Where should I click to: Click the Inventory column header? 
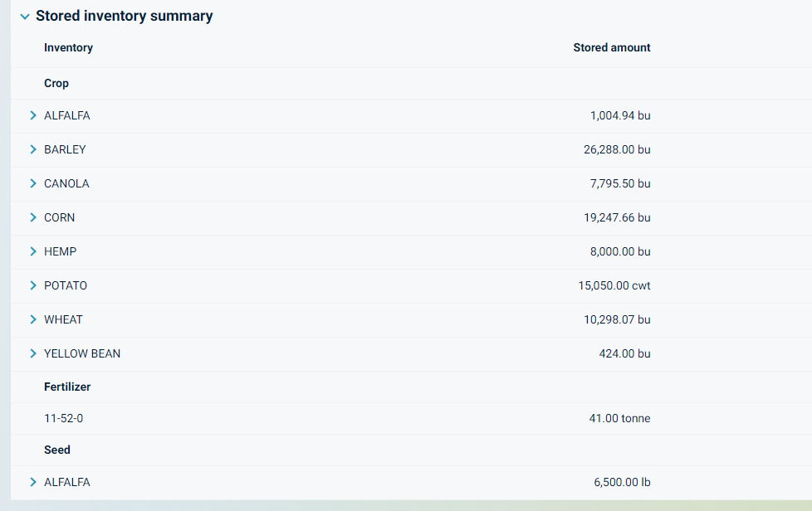click(68, 48)
